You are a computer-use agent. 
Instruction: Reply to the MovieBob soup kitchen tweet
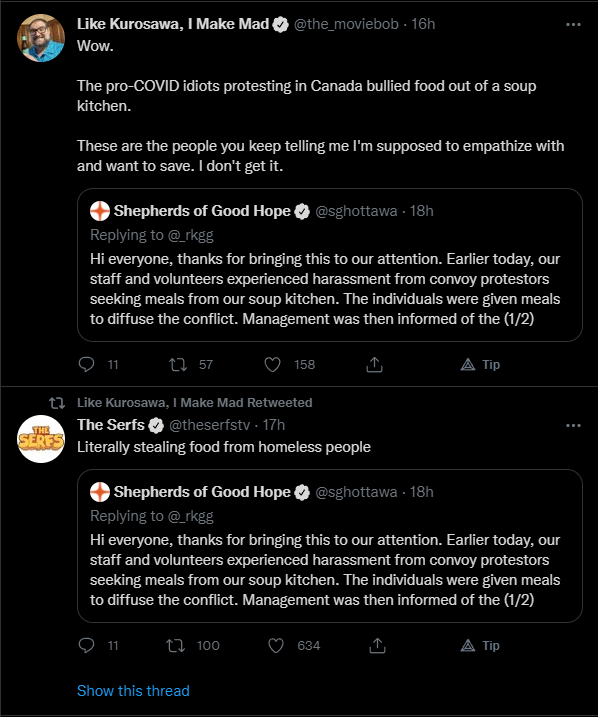[x=86, y=364]
